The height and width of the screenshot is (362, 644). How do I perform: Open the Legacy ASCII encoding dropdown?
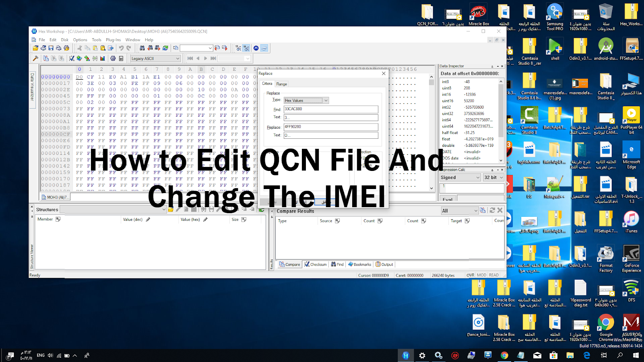[x=155, y=58]
